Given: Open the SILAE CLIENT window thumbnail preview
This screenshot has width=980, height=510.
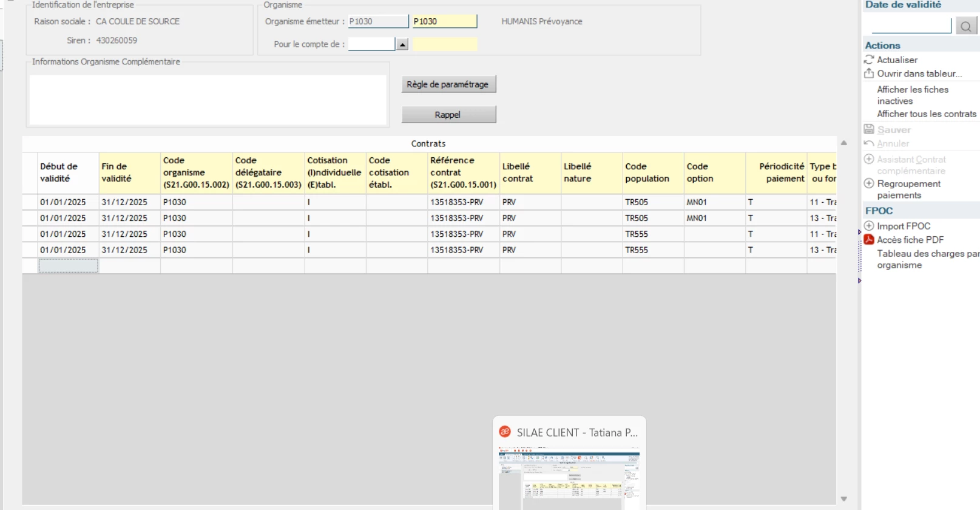Looking at the screenshot, I should click(569, 478).
